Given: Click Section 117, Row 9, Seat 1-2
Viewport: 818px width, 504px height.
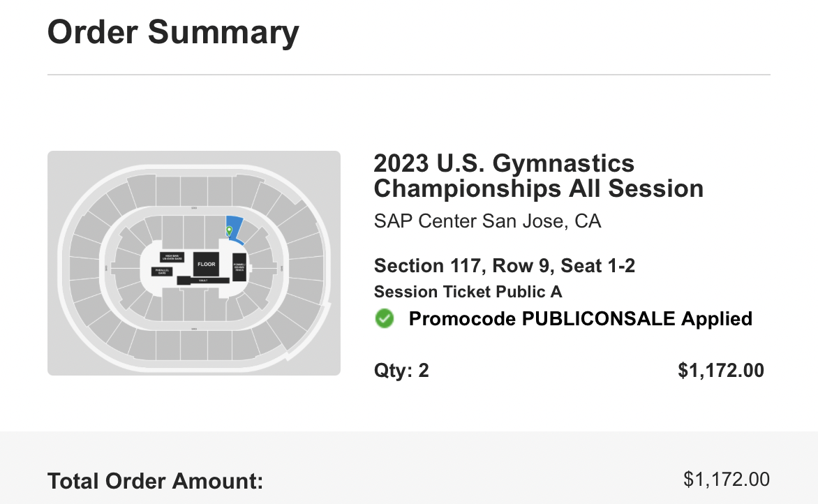Looking at the screenshot, I should tap(505, 265).
